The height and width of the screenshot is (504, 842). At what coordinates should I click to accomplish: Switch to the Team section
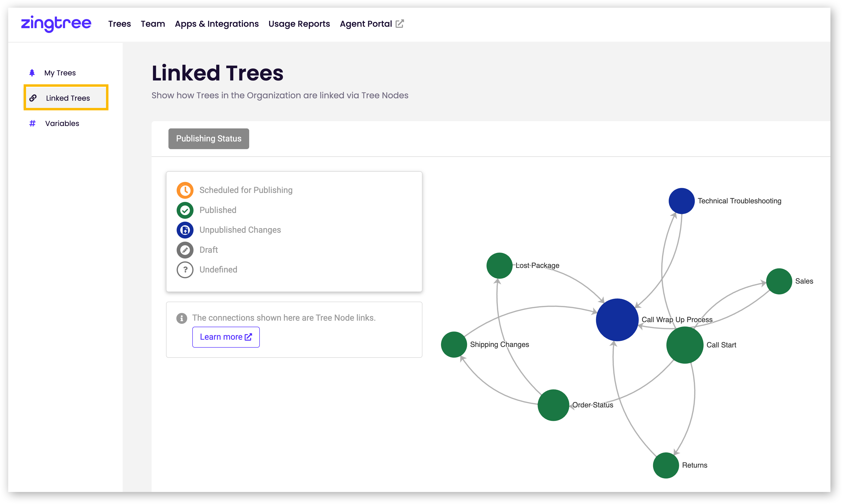coord(153,24)
